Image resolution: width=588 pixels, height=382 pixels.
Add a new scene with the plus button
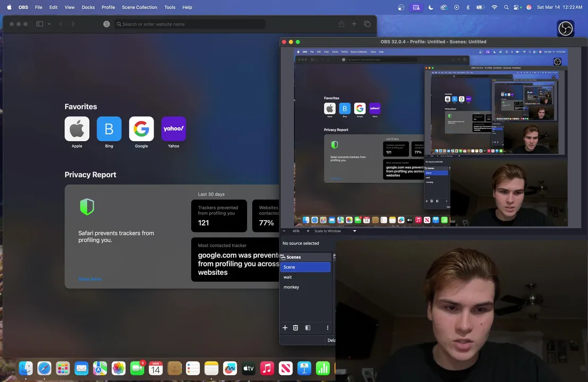pyautogui.click(x=285, y=328)
